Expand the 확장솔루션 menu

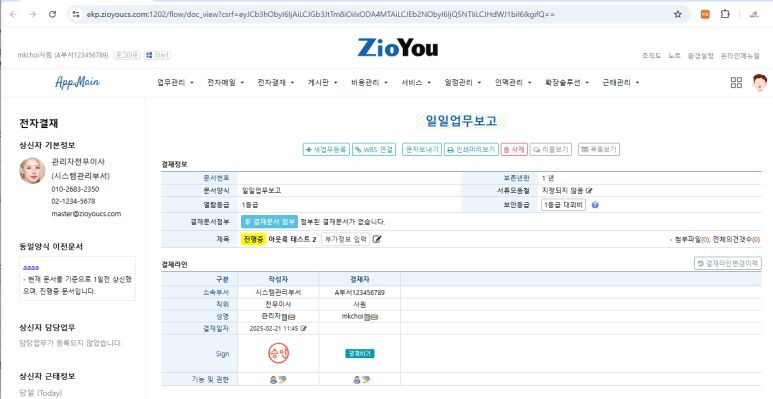point(567,83)
